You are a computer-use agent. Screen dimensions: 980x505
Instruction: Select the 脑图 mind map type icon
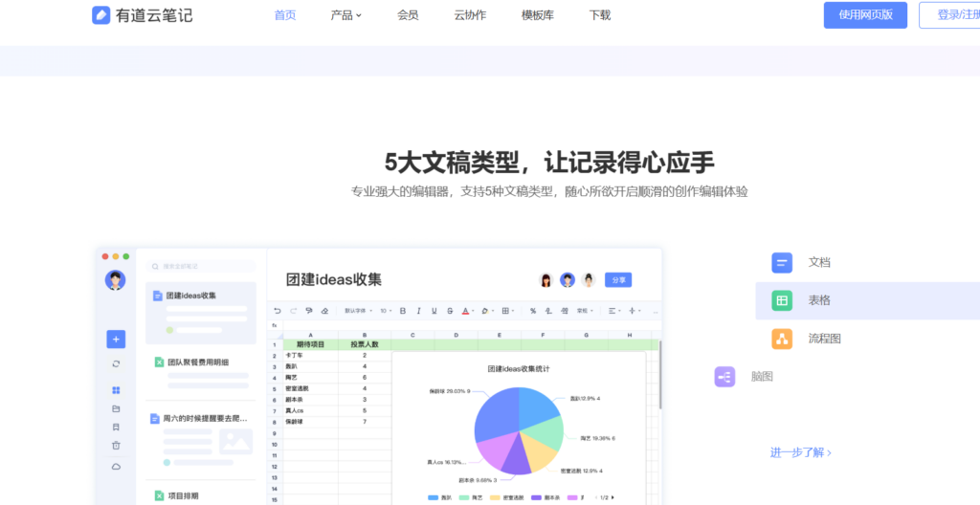click(725, 377)
